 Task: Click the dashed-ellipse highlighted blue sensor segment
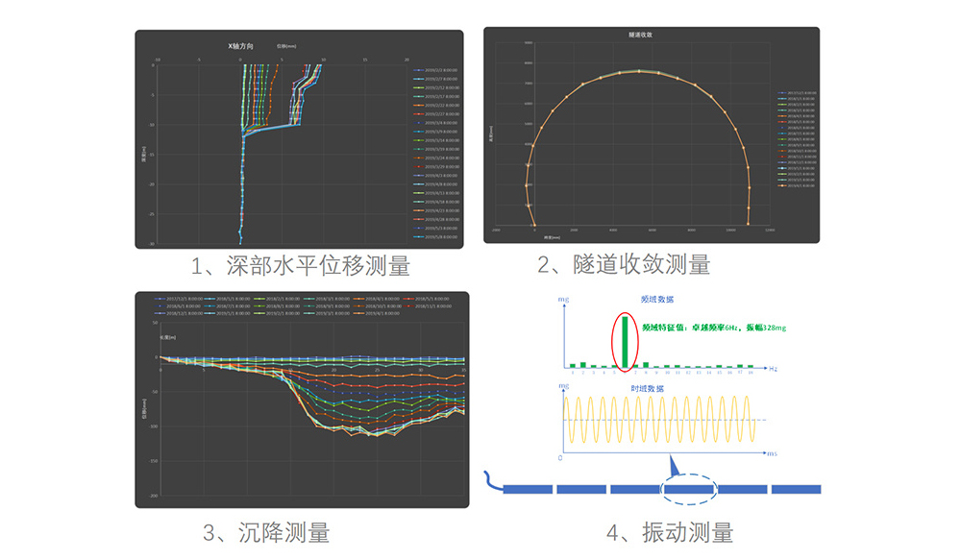(x=689, y=489)
